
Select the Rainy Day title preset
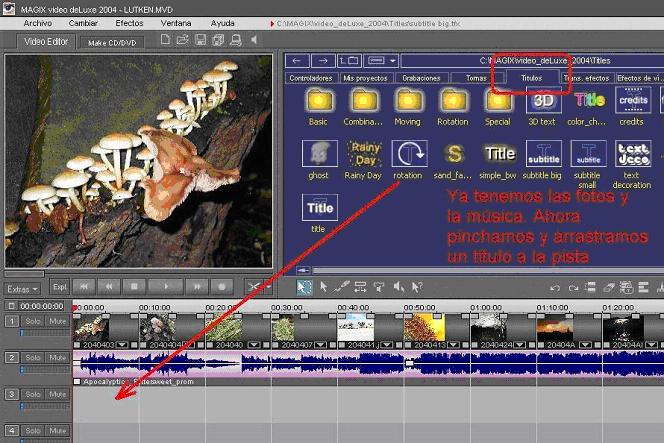pos(365,153)
